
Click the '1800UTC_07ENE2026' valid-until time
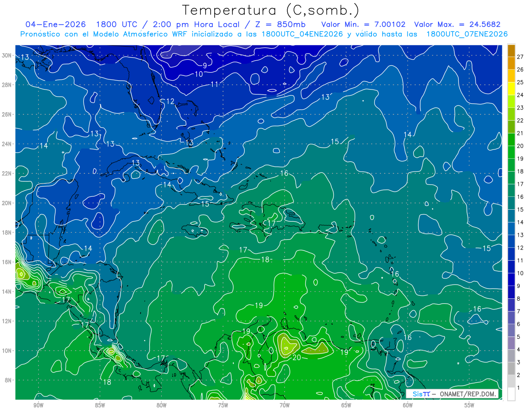pos(467,34)
